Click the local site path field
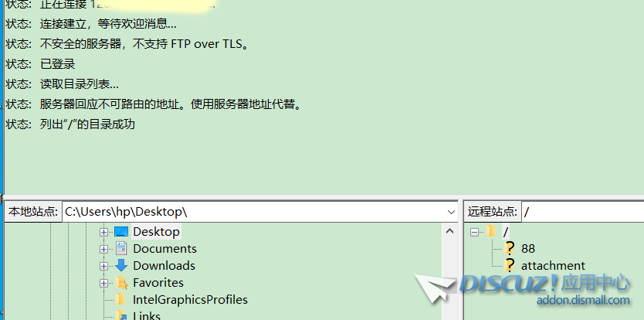The width and height of the screenshot is (644, 320). point(259,212)
